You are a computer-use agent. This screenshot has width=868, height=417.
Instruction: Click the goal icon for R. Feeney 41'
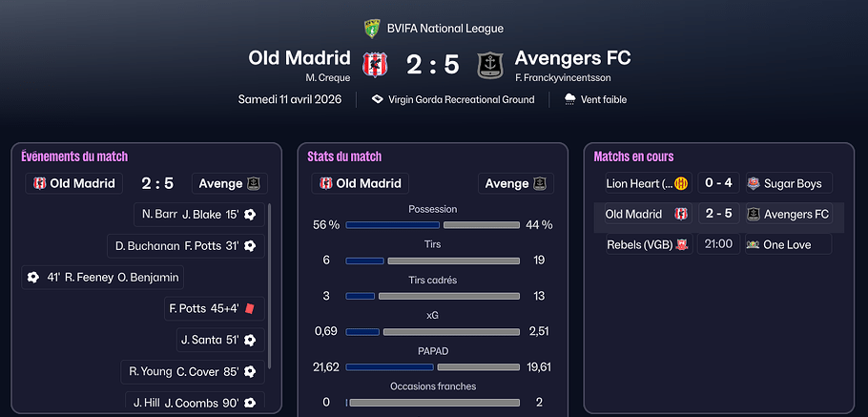[33, 278]
